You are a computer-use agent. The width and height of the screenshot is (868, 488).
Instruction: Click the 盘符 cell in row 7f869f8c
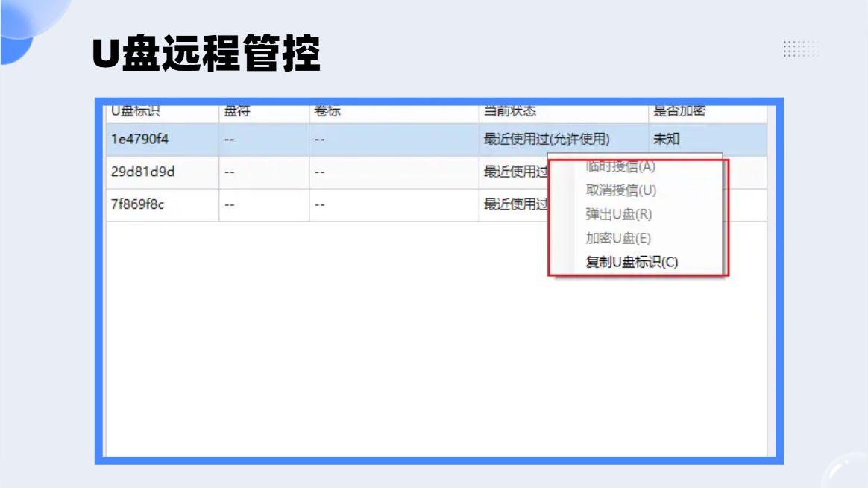[x=264, y=204]
